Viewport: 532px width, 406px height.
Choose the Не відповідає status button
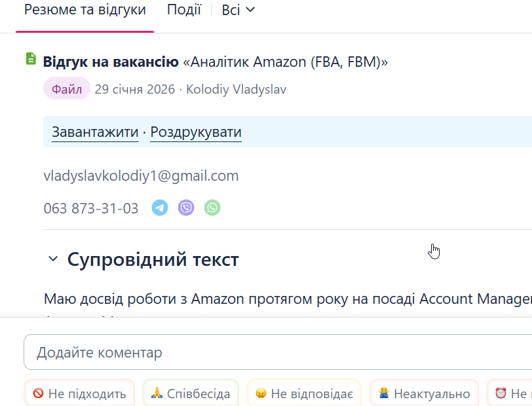point(304,394)
